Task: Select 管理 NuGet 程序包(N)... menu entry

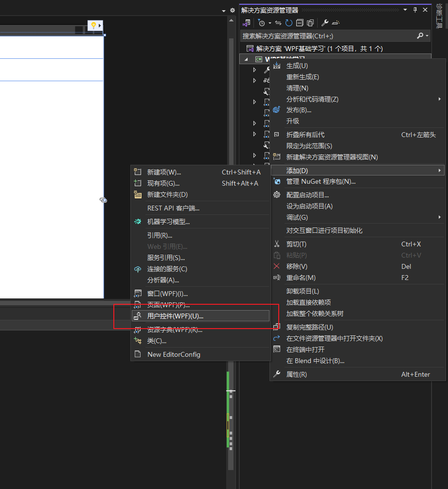Action: coord(321,181)
